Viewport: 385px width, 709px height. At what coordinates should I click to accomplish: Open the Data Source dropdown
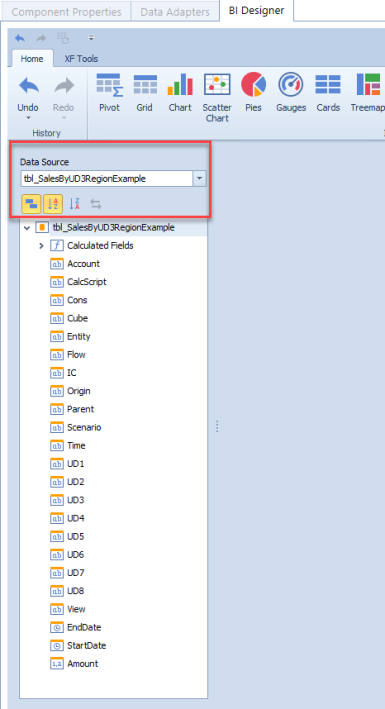tap(200, 179)
